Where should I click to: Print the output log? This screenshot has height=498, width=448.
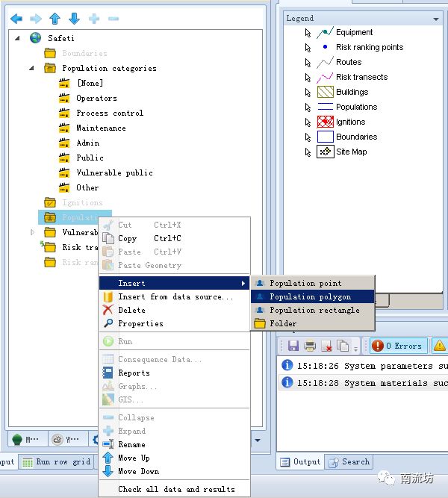coord(310,346)
